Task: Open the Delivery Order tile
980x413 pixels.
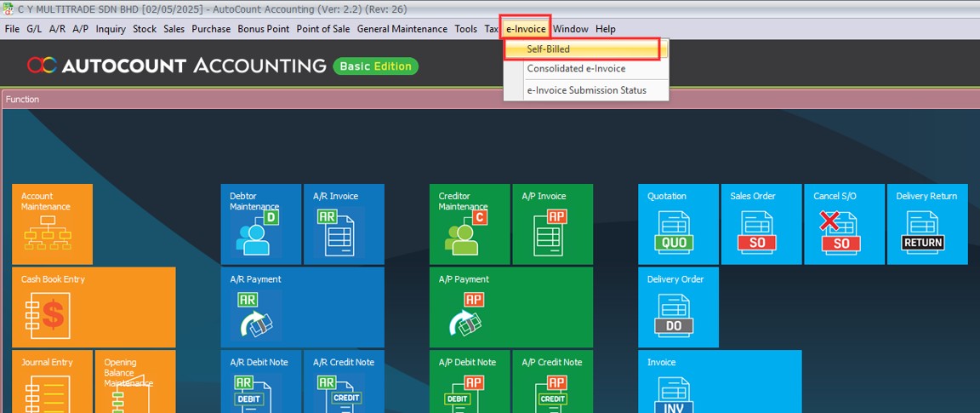Action: [678, 307]
